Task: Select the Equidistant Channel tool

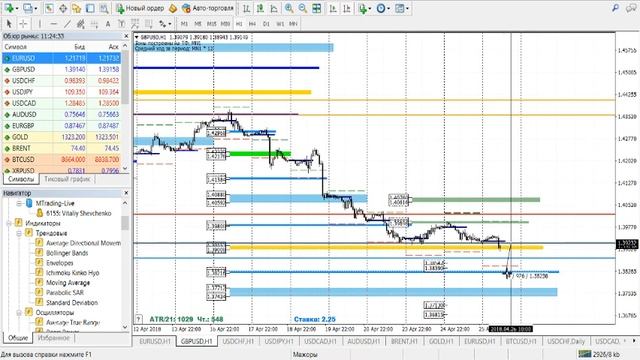Action: (x=81, y=24)
